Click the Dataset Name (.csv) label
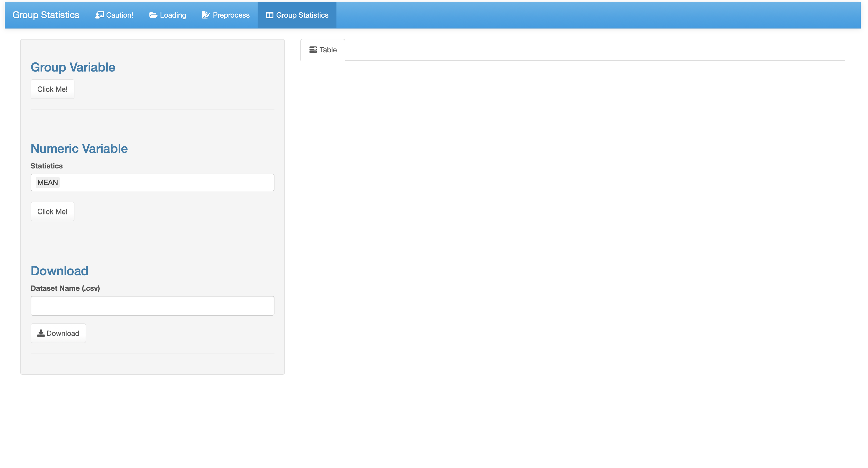The height and width of the screenshot is (468, 868). [65, 288]
